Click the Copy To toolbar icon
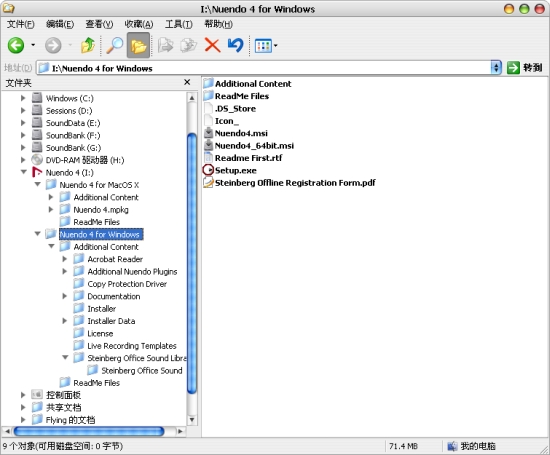The width and height of the screenshot is (550, 455). click(188, 45)
